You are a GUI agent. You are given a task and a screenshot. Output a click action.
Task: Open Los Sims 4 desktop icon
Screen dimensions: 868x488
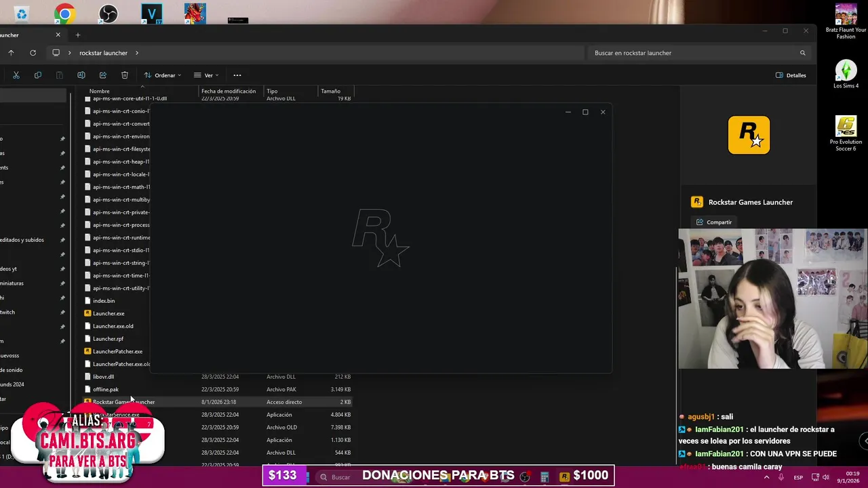click(x=846, y=75)
